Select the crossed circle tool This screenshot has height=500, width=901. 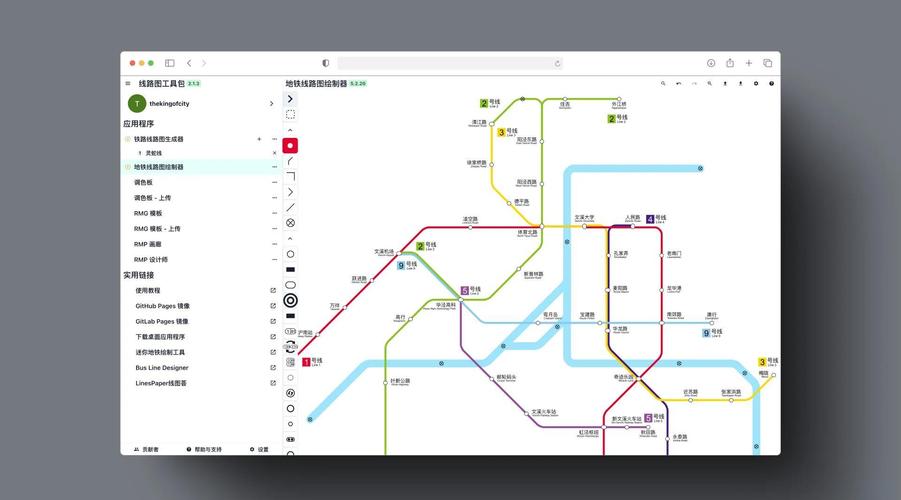coord(290,223)
